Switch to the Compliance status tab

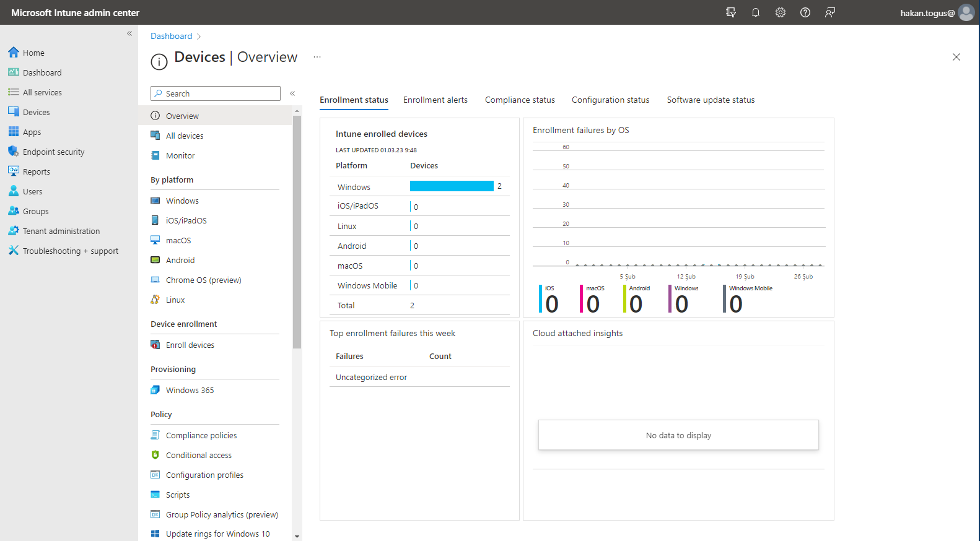[x=520, y=100]
